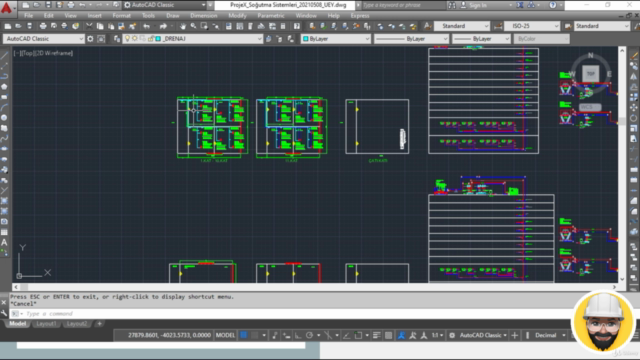The image size is (640, 360).
Task: Open the AutoCAD Classic workspace combo in workspaces toolbar
Action: click(44, 39)
